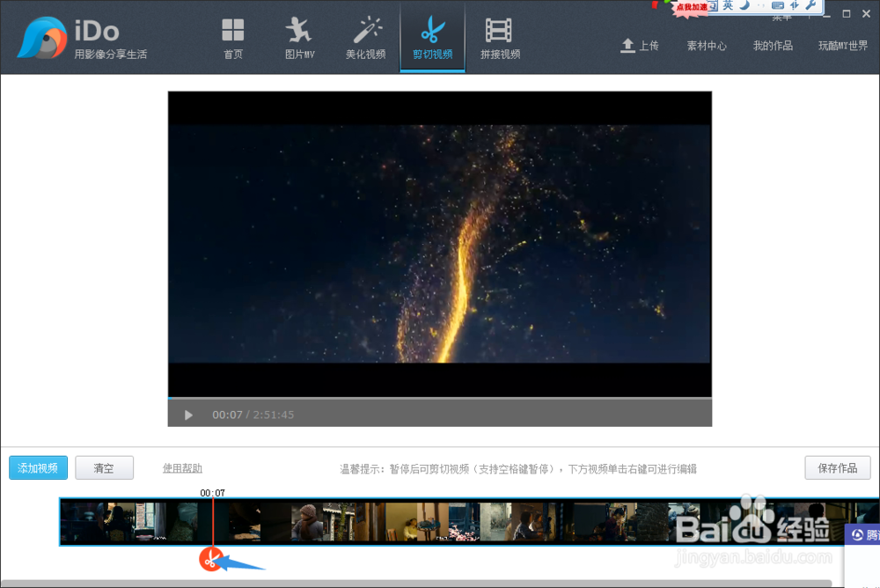Click the 00:07 / 2:51:45 time display

[x=253, y=415]
